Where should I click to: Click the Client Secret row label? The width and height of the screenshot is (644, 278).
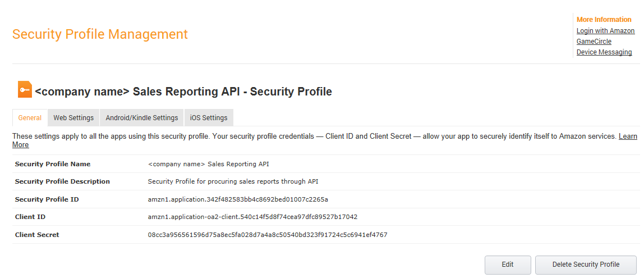point(37,235)
